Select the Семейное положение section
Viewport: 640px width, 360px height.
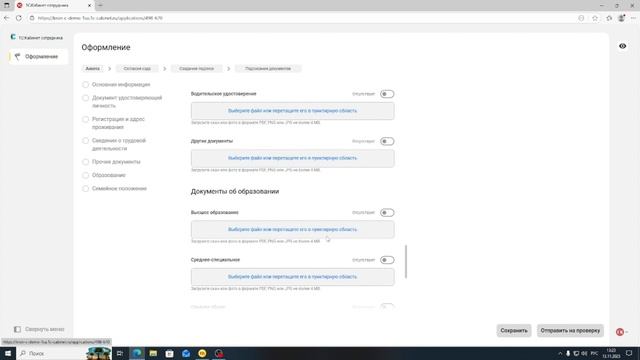click(x=115, y=189)
